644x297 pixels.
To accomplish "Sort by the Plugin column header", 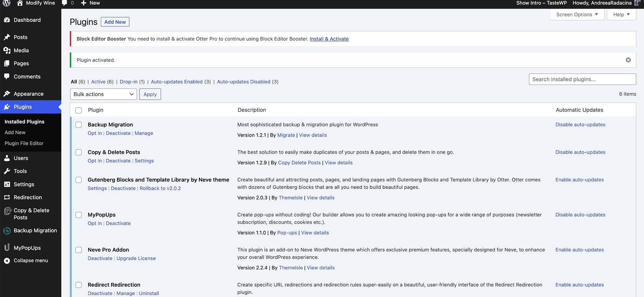I will [96, 110].
